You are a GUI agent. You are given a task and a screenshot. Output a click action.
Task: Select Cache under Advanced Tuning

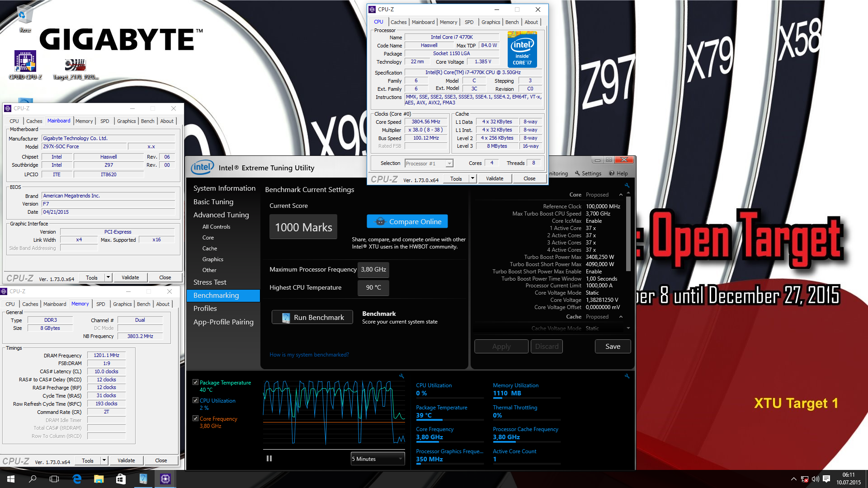pos(210,249)
